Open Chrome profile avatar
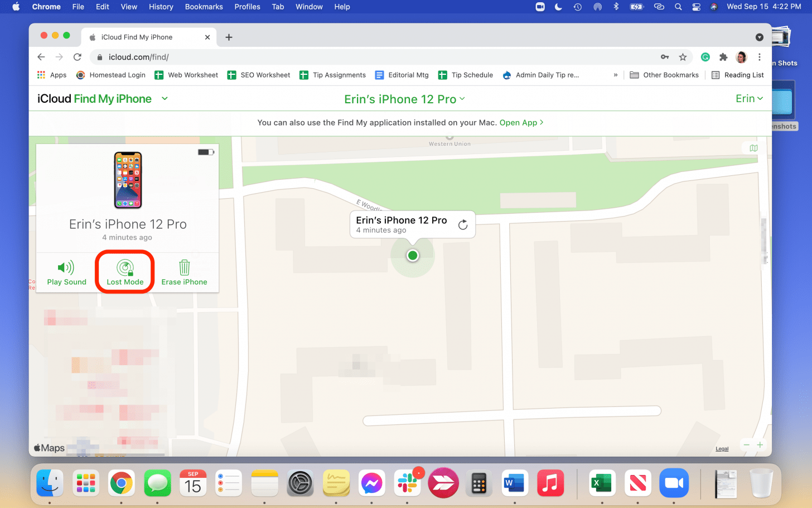The image size is (812, 508). pyautogui.click(x=741, y=57)
